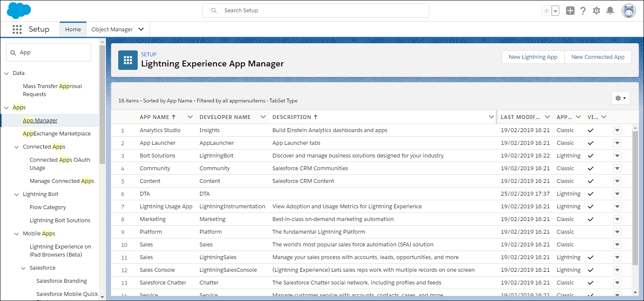This screenshot has width=644, height=301.
Task: Open App Type column menu chevron
Action: 578,117
